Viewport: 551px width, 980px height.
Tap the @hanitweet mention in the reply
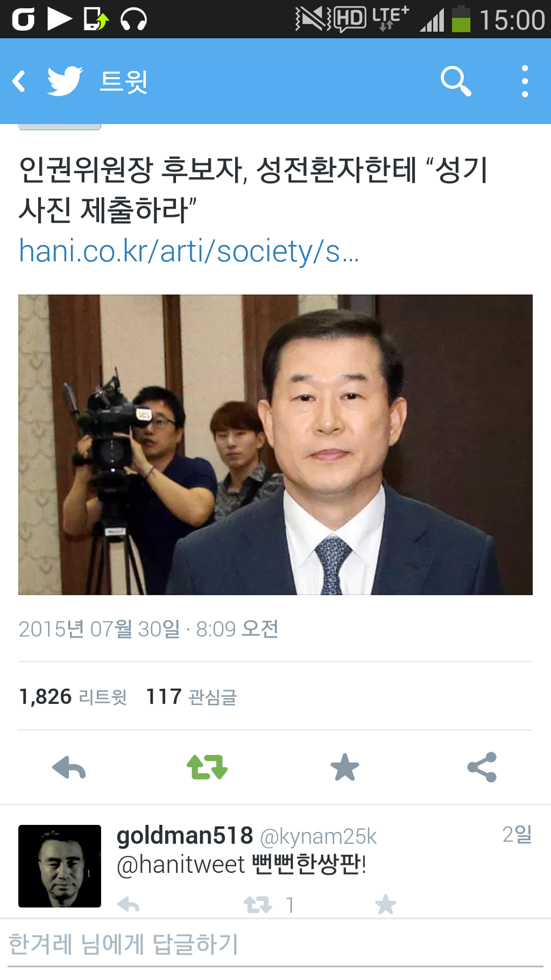click(x=181, y=865)
